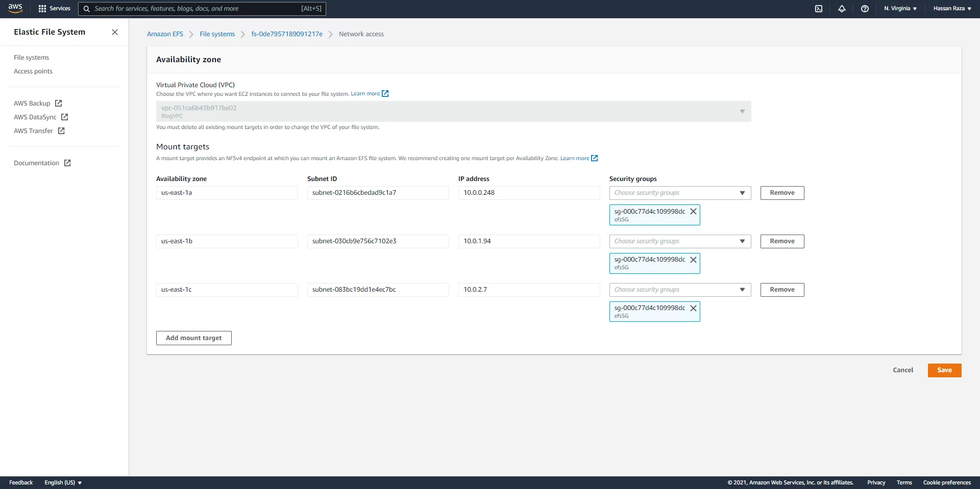Open AWS Backup sidebar link
Viewport: 980px width, 489px height.
[32, 104]
